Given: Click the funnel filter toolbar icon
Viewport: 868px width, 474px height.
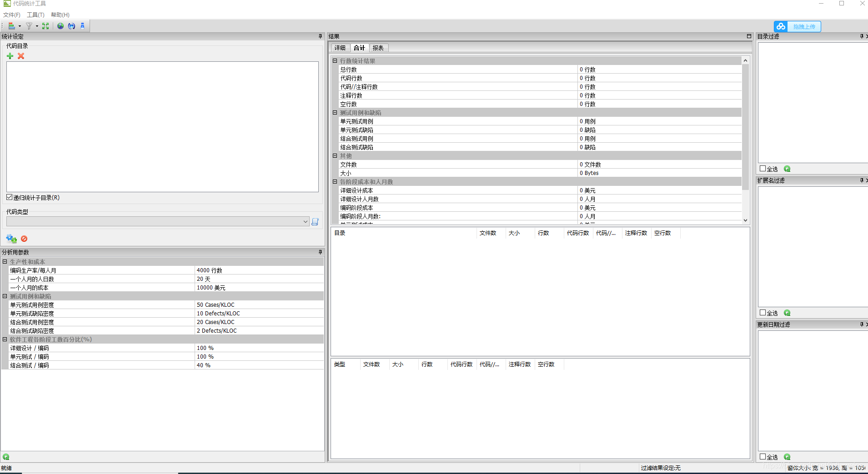Looking at the screenshot, I should pos(29,26).
